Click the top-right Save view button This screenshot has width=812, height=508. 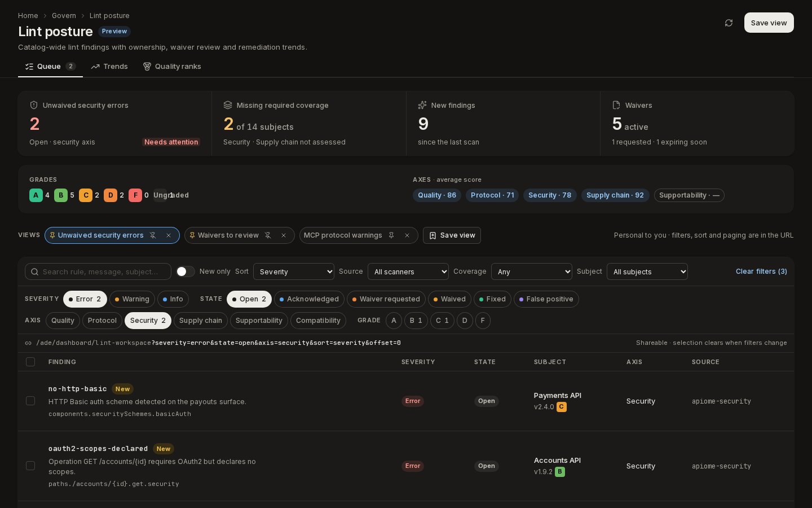[769, 23]
